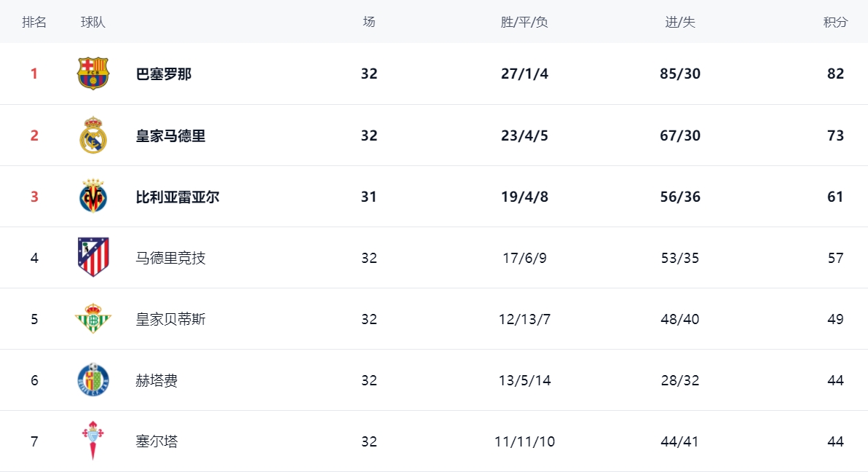Click the Villarreal club crest
Image resolution: width=868 pixels, height=472 pixels.
93,197
